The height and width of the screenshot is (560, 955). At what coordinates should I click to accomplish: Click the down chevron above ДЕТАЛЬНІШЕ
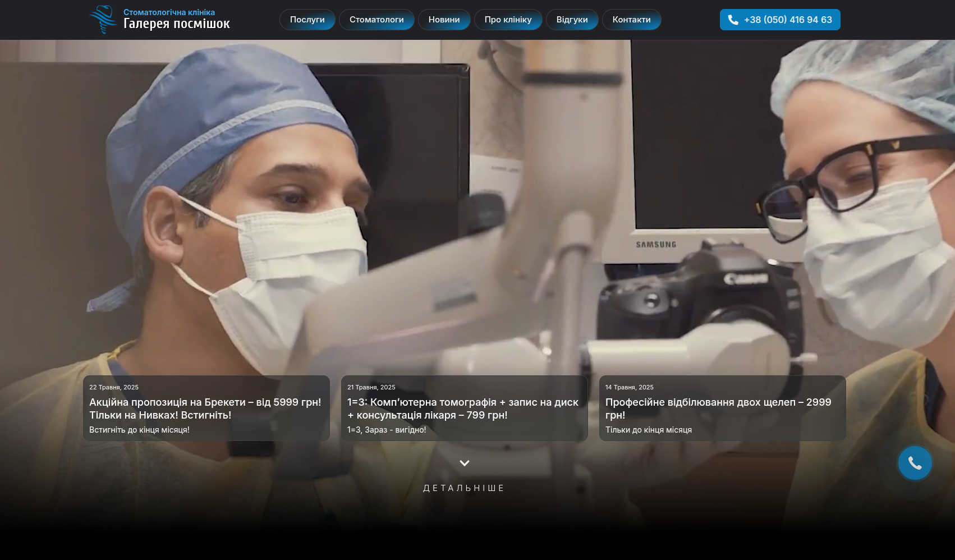[464, 463]
